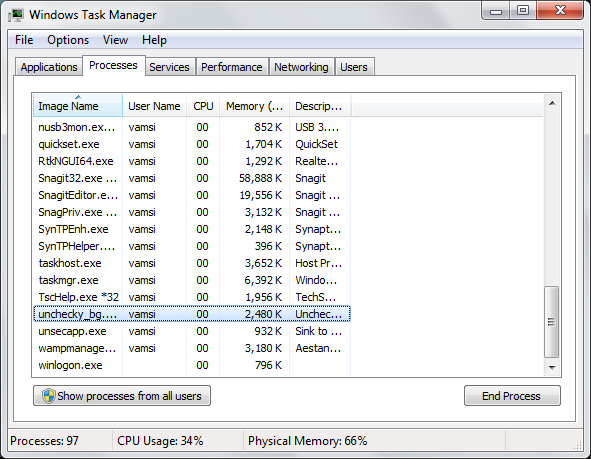
Task: Click Show processes from all users
Action: 122,396
